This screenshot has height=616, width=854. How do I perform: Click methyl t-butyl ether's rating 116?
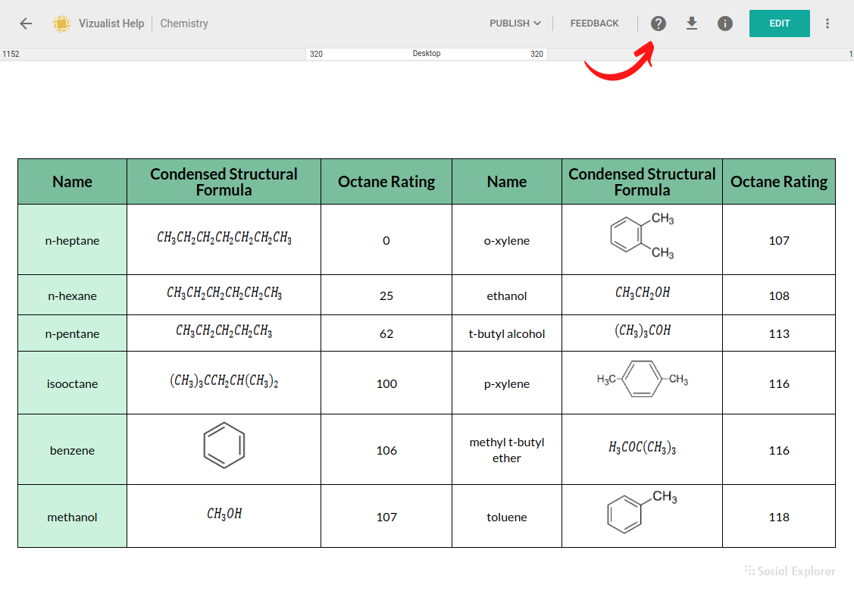tap(779, 450)
